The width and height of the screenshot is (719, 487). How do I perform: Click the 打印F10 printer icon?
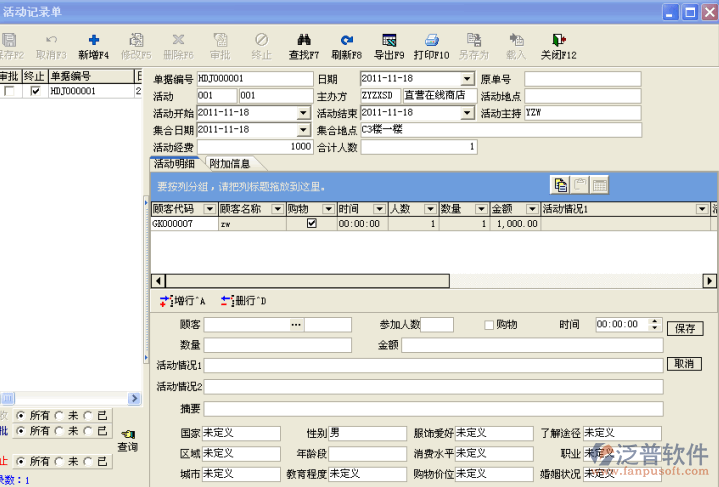click(x=432, y=40)
